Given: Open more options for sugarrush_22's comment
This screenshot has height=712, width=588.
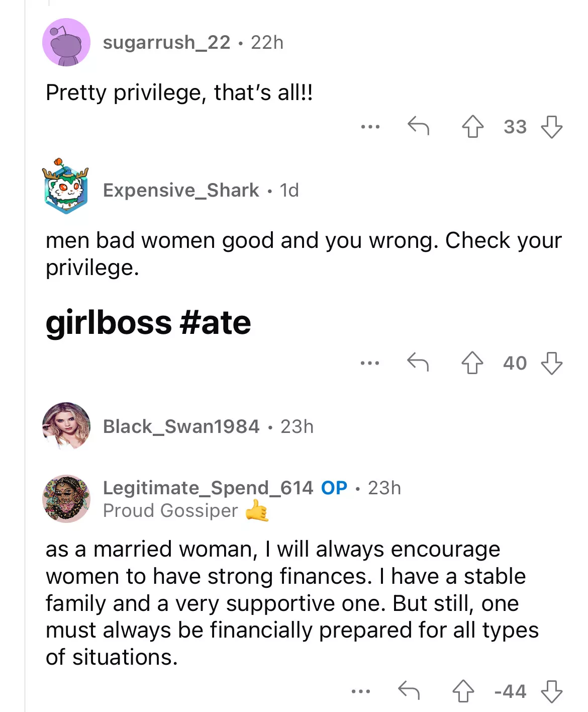Looking at the screenshot, I should pyautogui.click(x=370, y=127).
